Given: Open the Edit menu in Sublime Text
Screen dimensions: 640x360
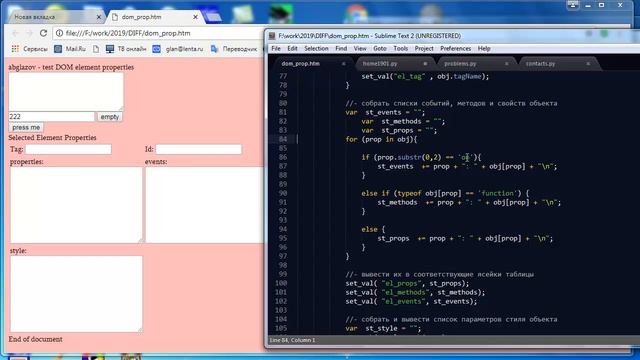Looking at the screenshot, I should coord(292,49).
